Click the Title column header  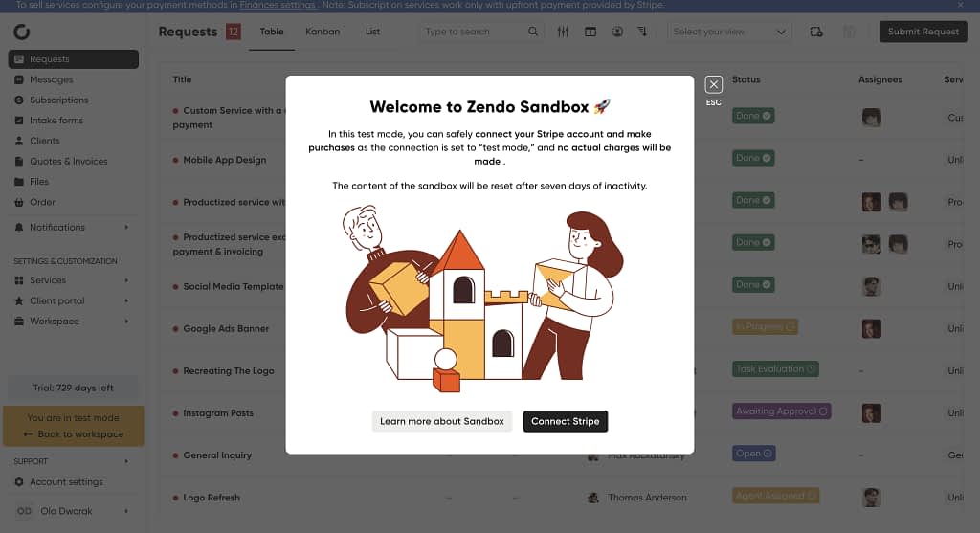[x=182, y=79]
